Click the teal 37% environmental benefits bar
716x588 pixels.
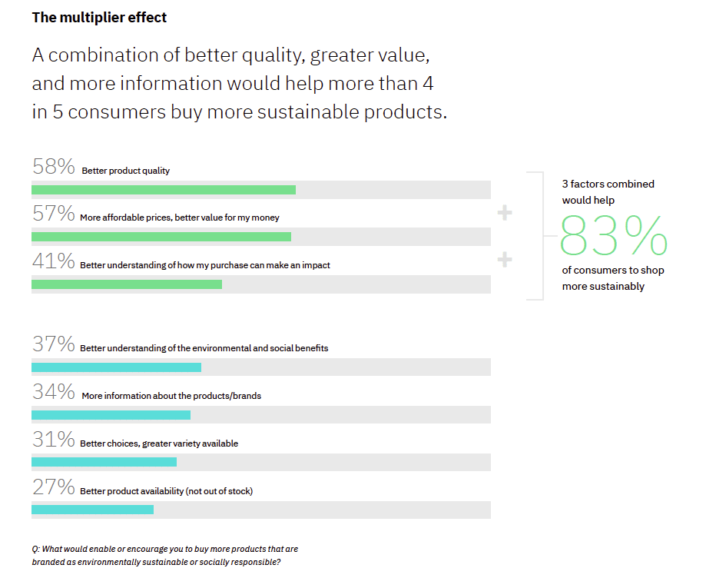tap(116, 367)
